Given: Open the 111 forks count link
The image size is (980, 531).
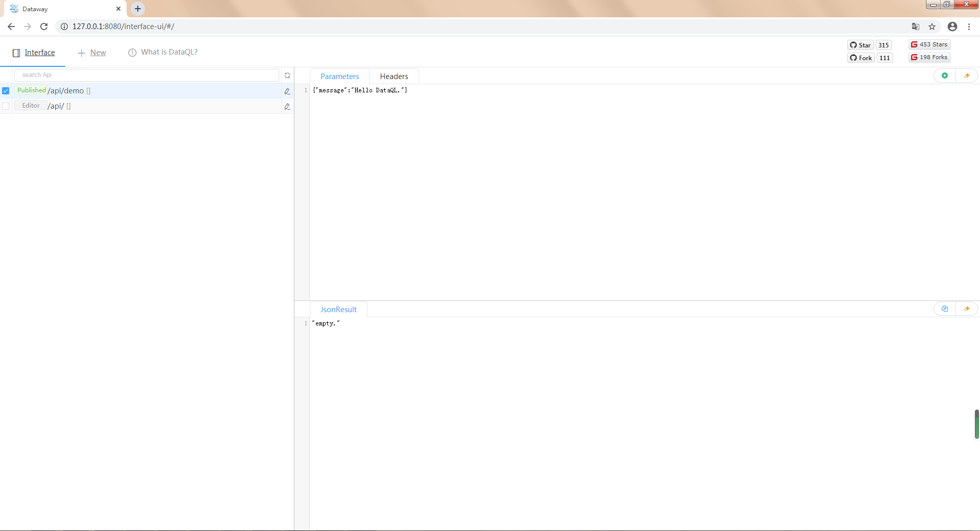Looking at the screenshot, I should click(885, 58).
